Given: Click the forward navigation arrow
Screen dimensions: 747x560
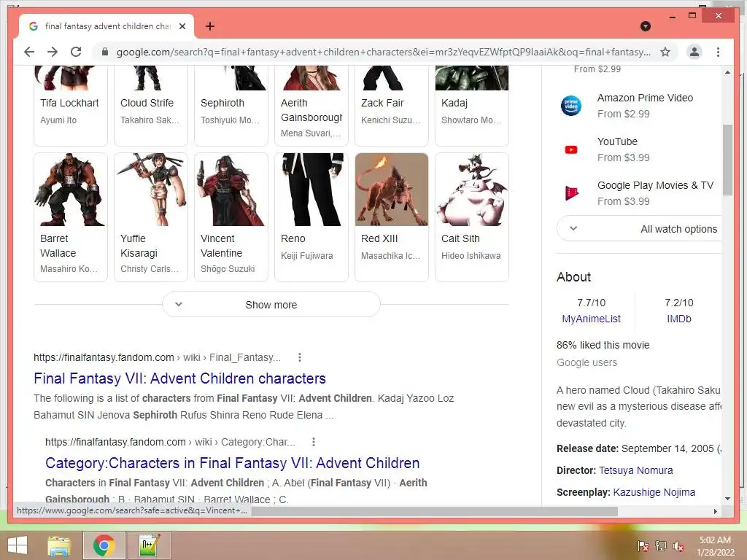Looking at the screenshot, I should click(53, 52).
